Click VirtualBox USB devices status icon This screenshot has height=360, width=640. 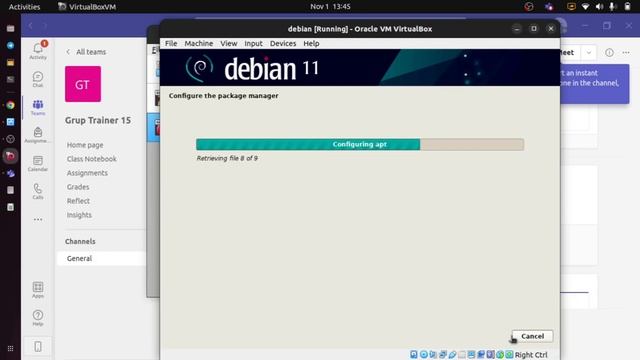(452, 354)
